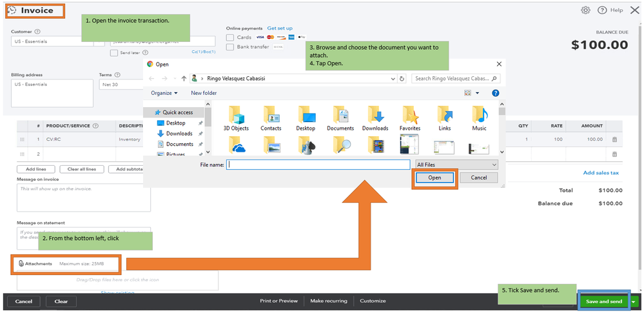Select Desktop in the navigation pane
This screenshot has height=313, width=644.
coord(175,123)
